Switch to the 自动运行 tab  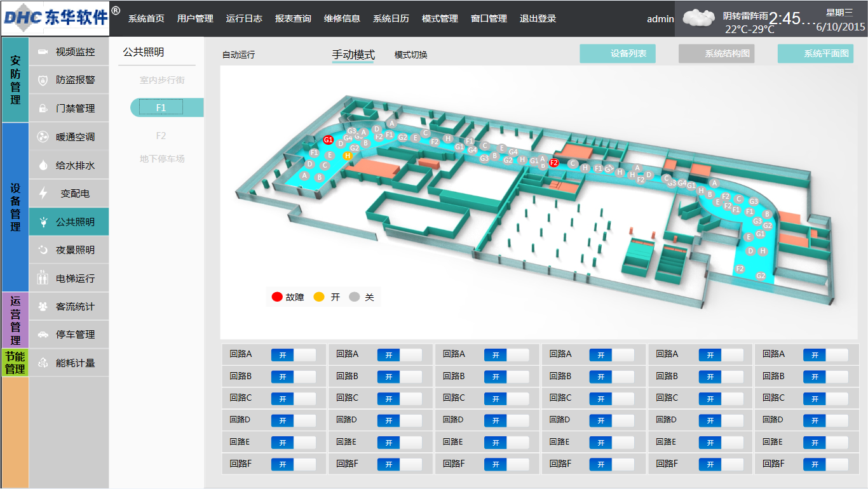click(x=238, y=55)
